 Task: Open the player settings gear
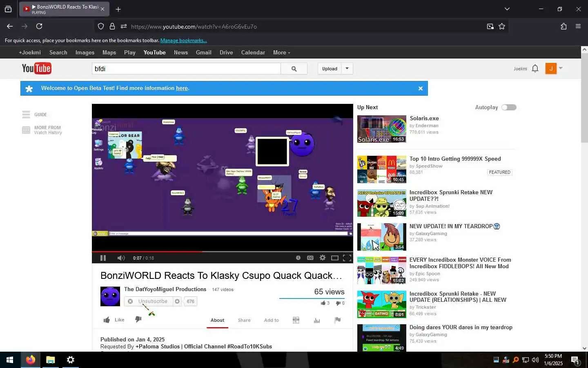tap(323, 258)
